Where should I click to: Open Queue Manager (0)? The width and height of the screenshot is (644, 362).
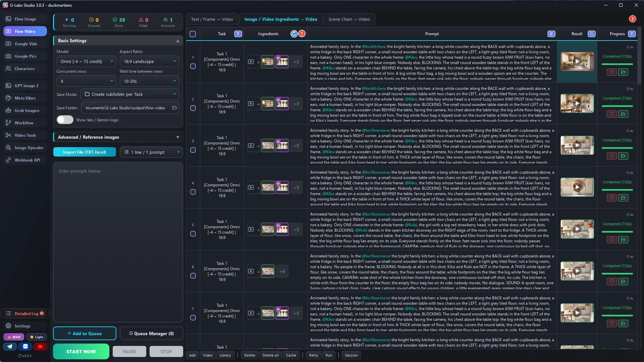151,333
